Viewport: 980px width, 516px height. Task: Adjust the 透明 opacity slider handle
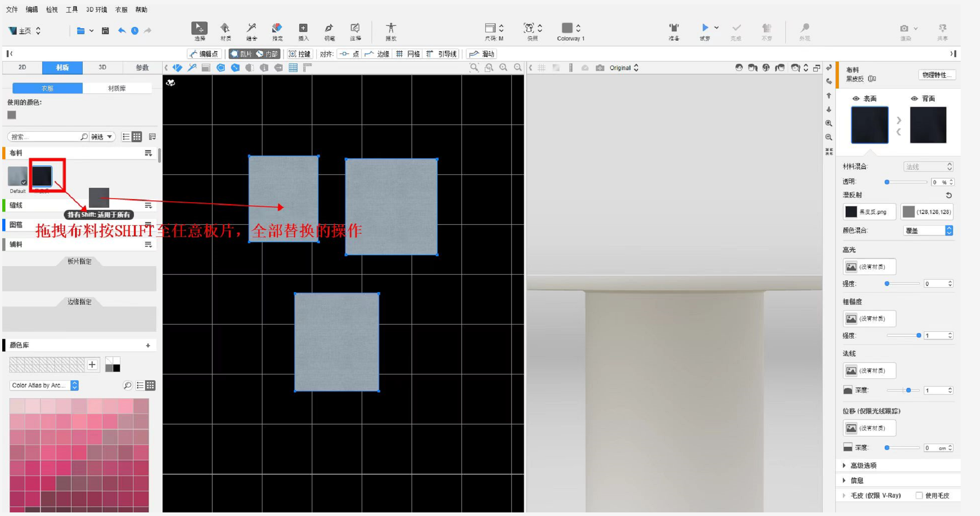[887, 182]
